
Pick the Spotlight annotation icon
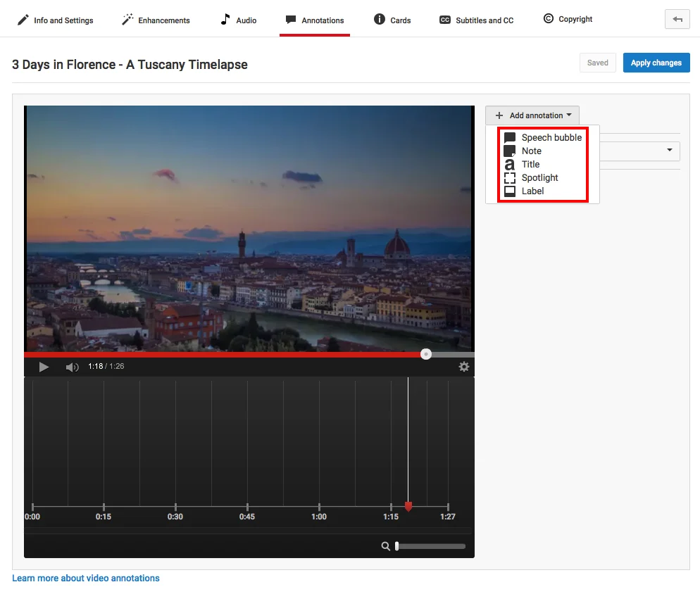point(509,177)
